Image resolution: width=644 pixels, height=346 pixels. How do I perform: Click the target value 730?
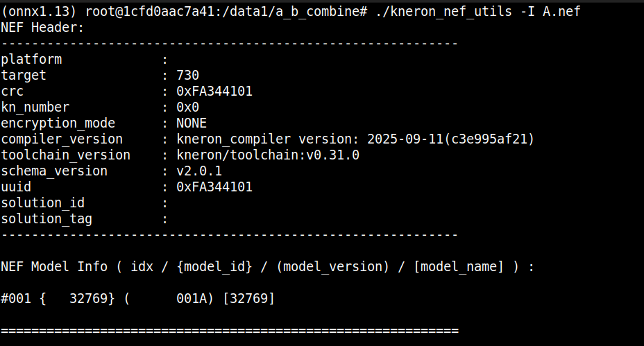tap(188, 76)
